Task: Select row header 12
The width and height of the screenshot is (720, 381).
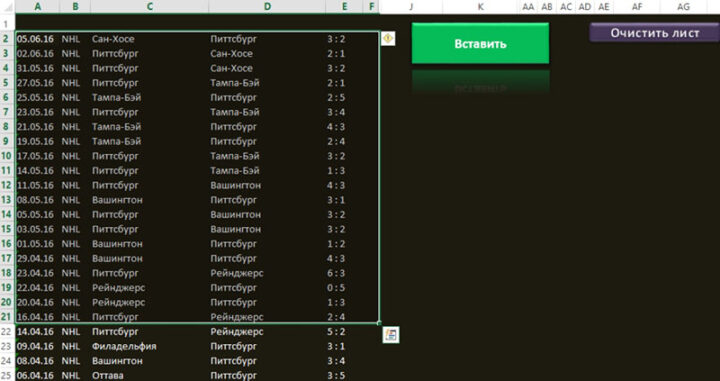Action: click(x=6, y=185)
